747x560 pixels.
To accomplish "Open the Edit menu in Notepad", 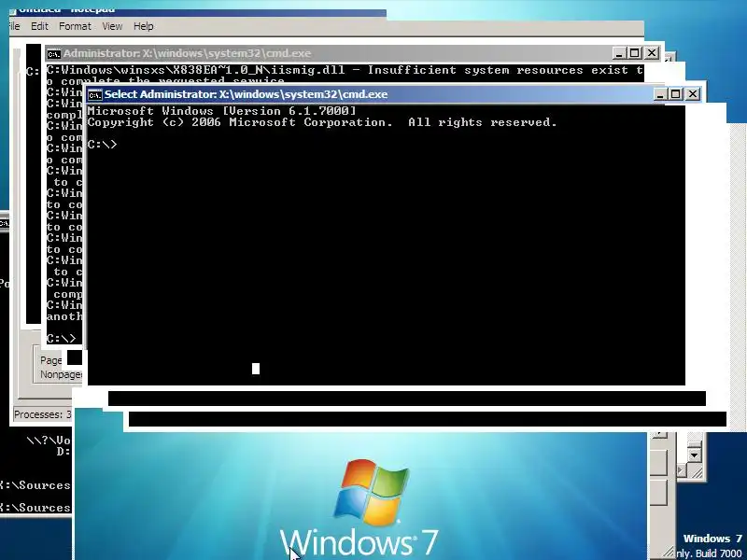I will pyautogui.click(x=39, y=26).
